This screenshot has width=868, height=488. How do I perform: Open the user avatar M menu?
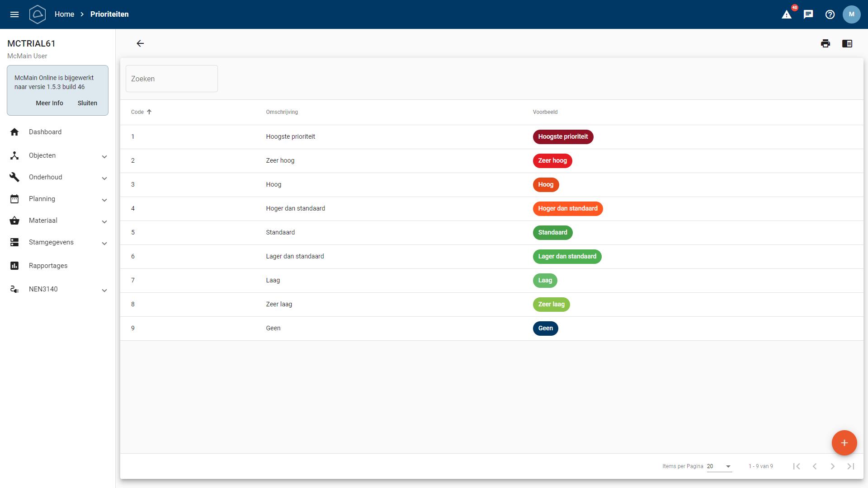coord(852,14)
